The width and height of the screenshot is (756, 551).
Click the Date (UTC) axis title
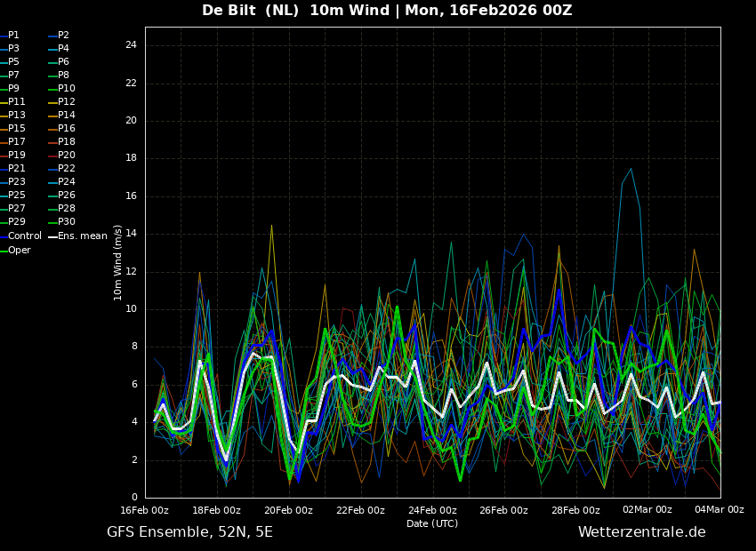pos(432,523)
